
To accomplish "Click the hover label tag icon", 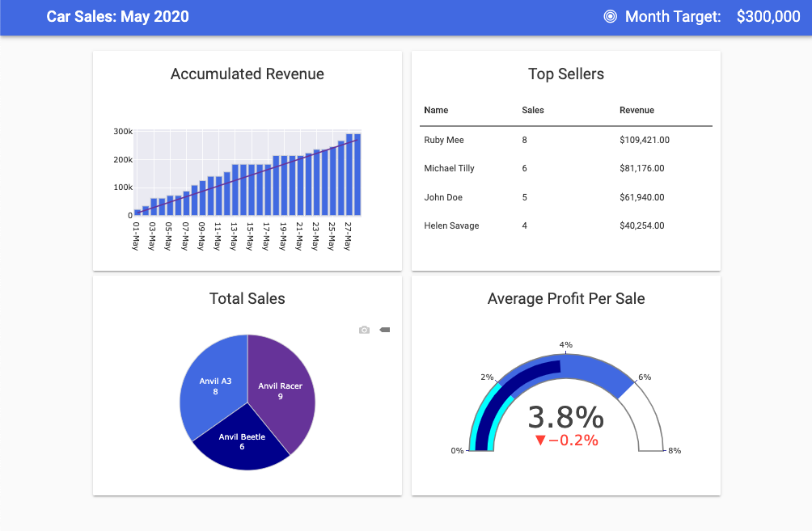I will pyautogui.click(x=384, y=330).
